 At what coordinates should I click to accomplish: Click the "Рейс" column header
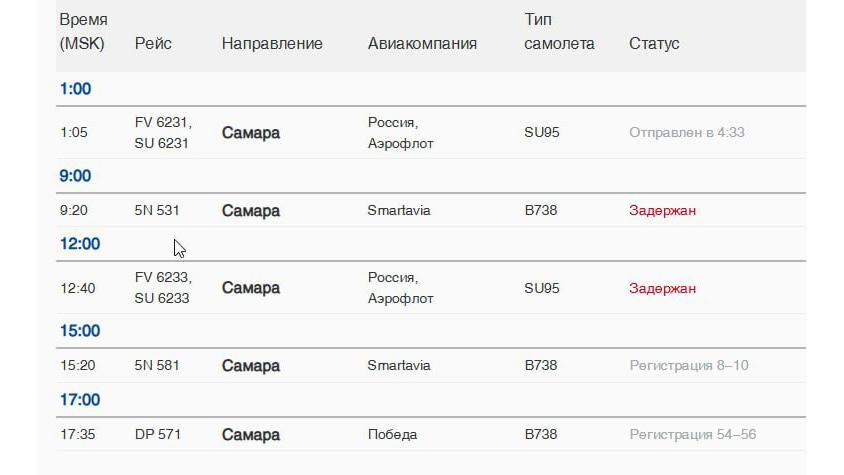[153, 44]
